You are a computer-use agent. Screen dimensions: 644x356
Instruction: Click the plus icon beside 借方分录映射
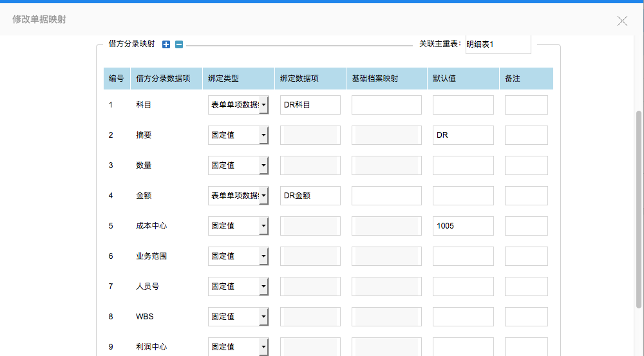(x=166, y=44)
